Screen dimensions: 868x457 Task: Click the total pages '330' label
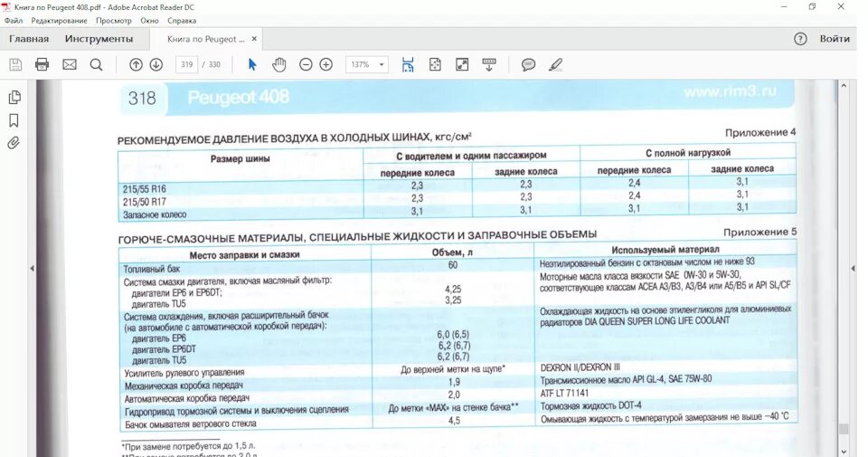pyautogui.click(x=214, y=65)
